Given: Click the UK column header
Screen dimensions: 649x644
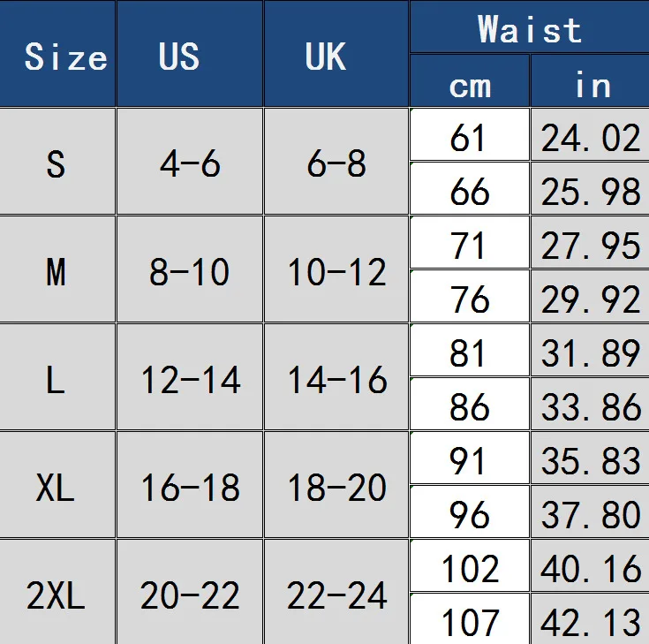Looking at the screenshot, I should (336, 55).
